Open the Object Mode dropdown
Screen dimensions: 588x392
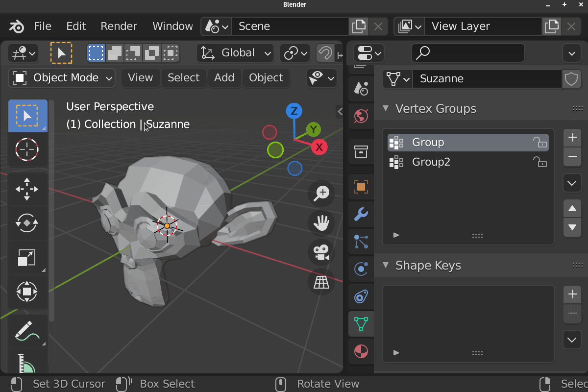[x=62, y=78]
